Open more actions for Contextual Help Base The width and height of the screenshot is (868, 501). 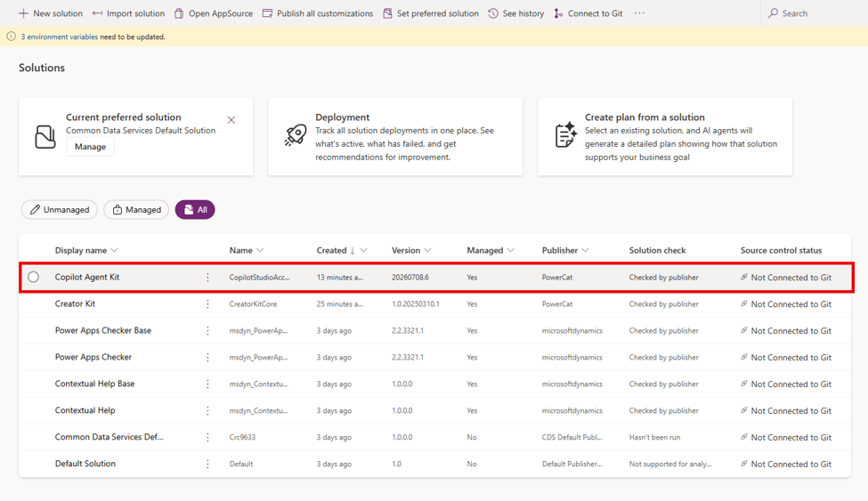point(207,384)
